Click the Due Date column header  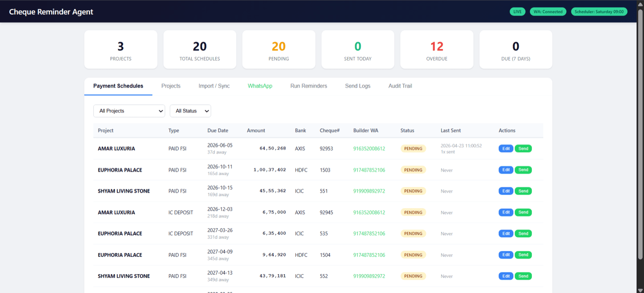218,130
